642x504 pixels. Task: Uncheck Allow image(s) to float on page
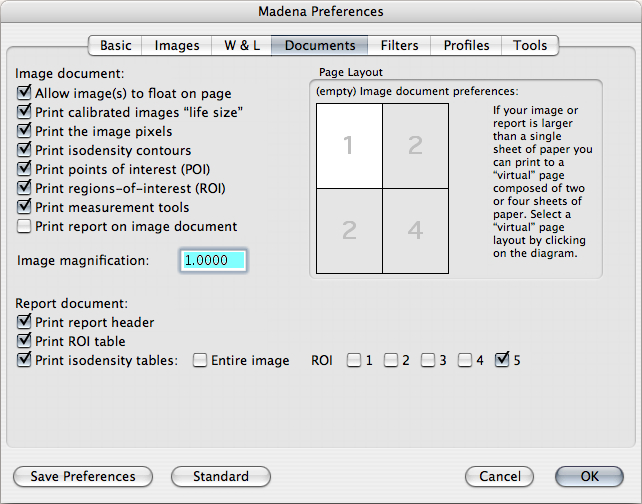(x=25, y=93)
